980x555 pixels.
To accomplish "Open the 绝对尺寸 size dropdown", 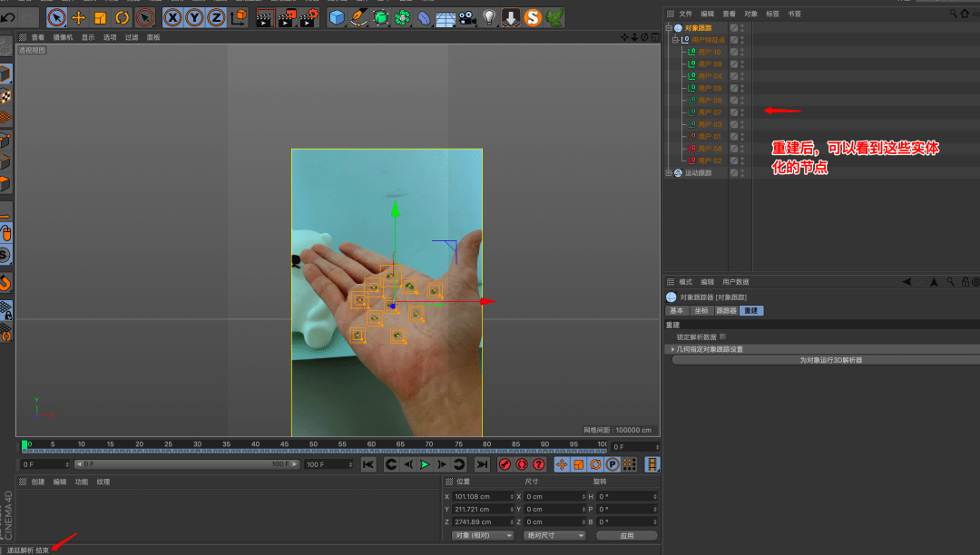I will 554,536.
